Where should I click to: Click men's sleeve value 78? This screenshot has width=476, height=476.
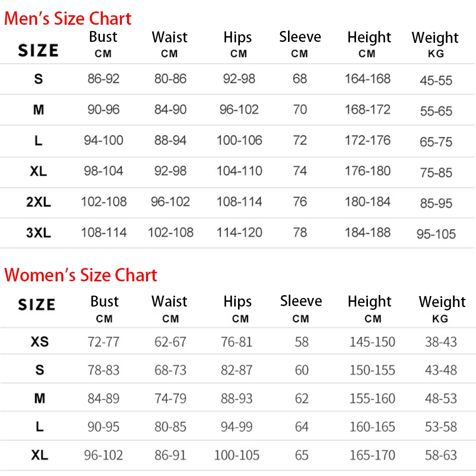(300, 233)
